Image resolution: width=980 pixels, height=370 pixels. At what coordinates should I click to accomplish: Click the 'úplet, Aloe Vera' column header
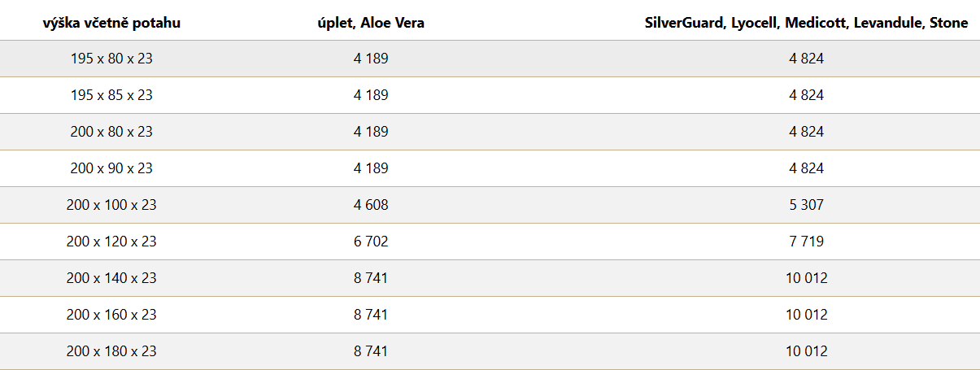click(x=371, y=23)
